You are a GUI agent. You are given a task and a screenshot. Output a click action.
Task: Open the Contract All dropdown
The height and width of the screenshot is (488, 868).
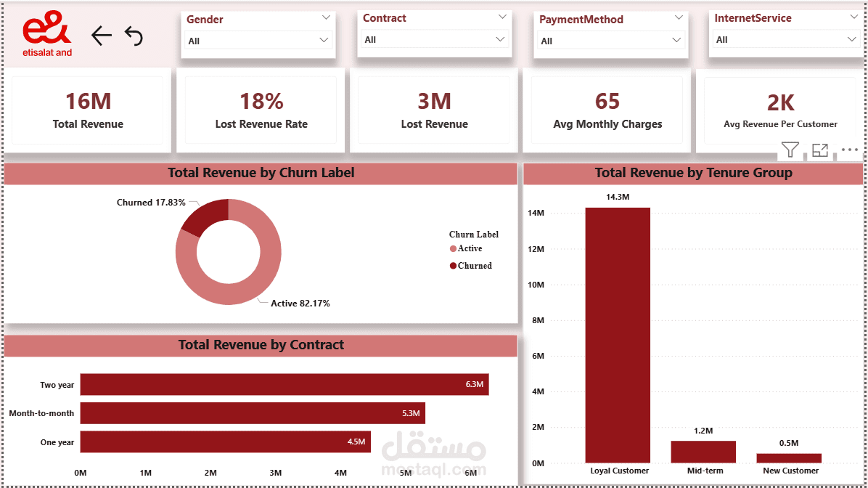(435, 39)
